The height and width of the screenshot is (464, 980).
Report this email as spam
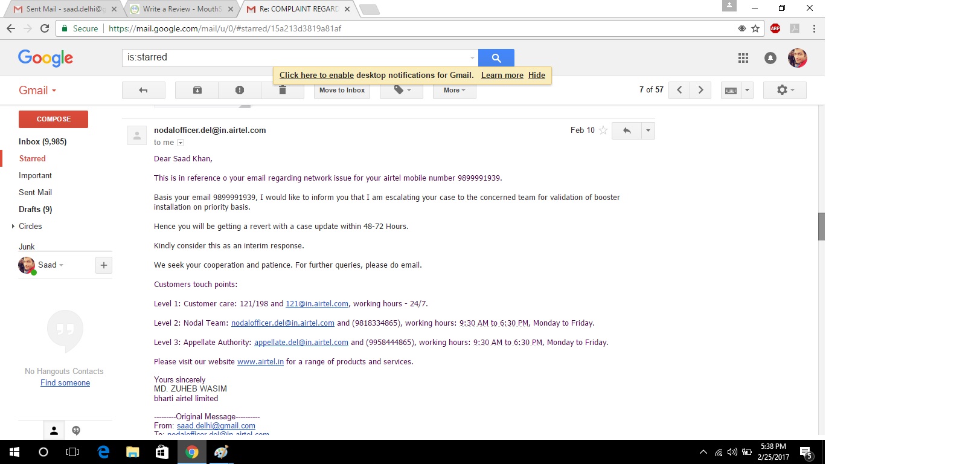click(240, 90)
